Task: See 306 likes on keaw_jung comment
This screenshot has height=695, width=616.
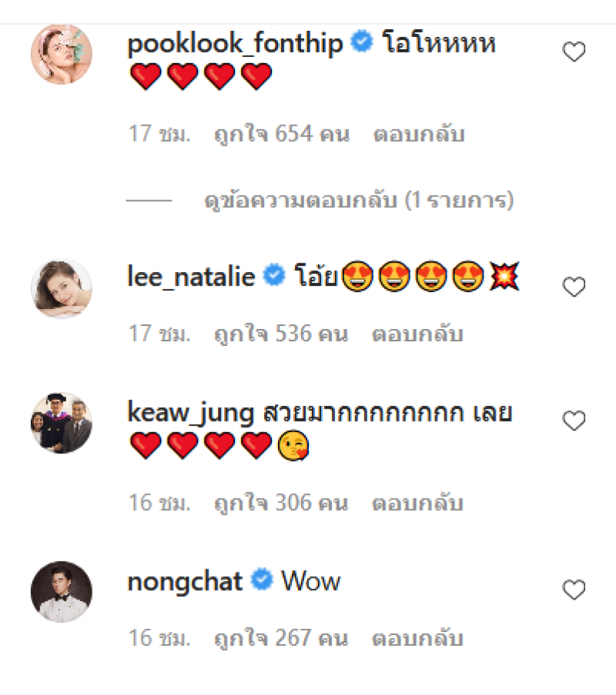Action: (281, 503)
